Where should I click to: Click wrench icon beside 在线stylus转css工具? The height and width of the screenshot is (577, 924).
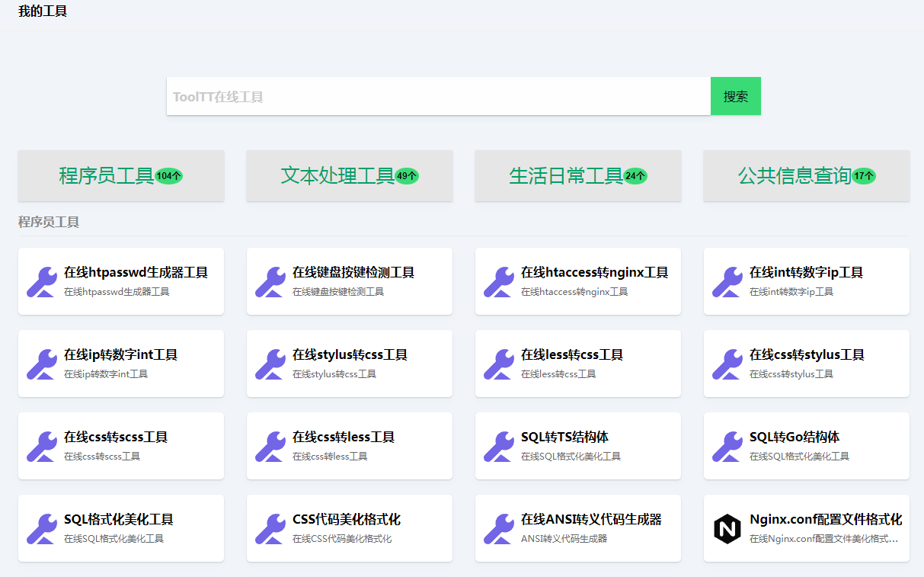[x=270, y=364]
